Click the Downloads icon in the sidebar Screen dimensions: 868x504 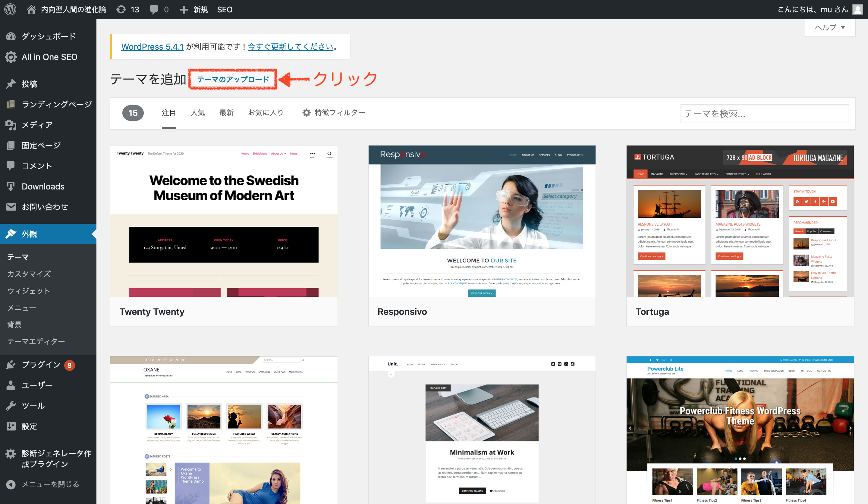(11, 186)
